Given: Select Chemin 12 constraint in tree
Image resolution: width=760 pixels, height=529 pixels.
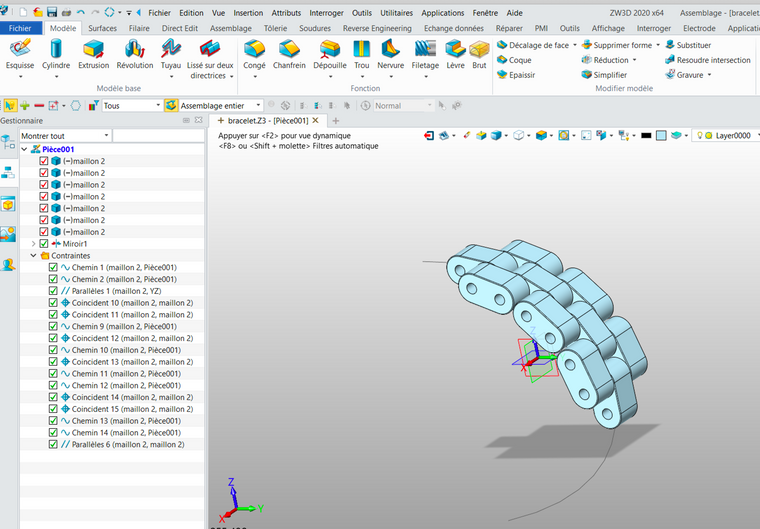Looking at the screenshot, I should click(126, 385).
